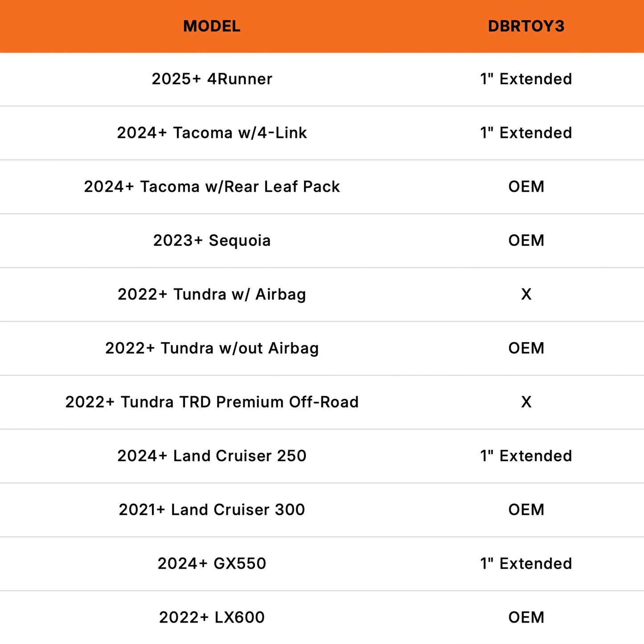Click the DBRTOY3 column header

click(x=526, y=26)
